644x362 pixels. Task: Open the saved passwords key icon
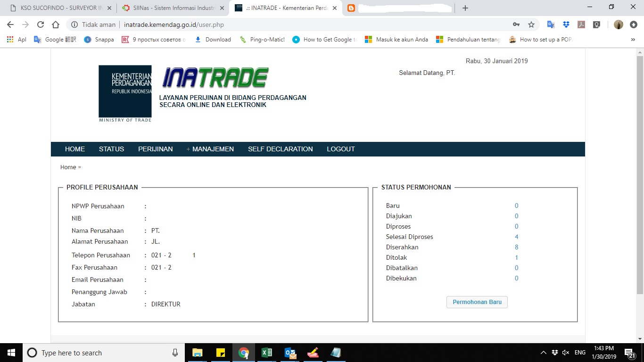516,24
